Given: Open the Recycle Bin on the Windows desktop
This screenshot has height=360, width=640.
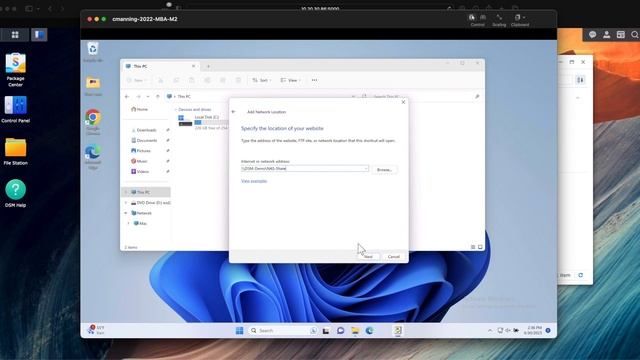Looking at the screenshot, I should coord(93,52).
